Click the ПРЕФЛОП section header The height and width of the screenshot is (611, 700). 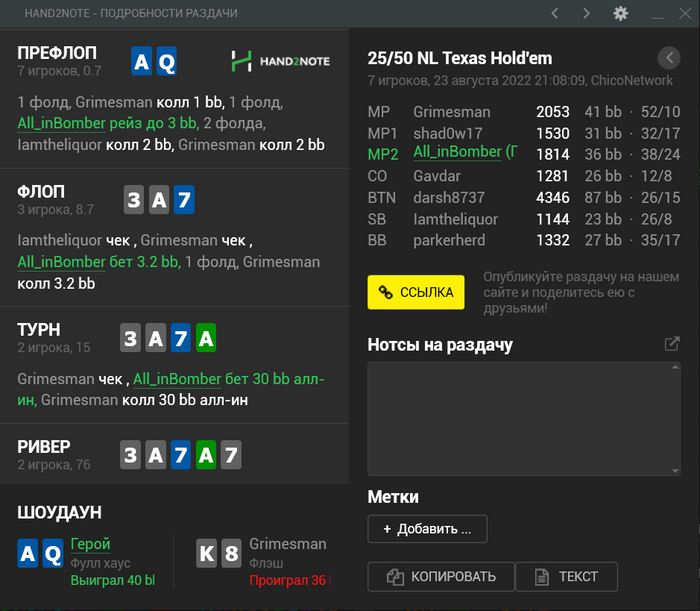[57, 53]
